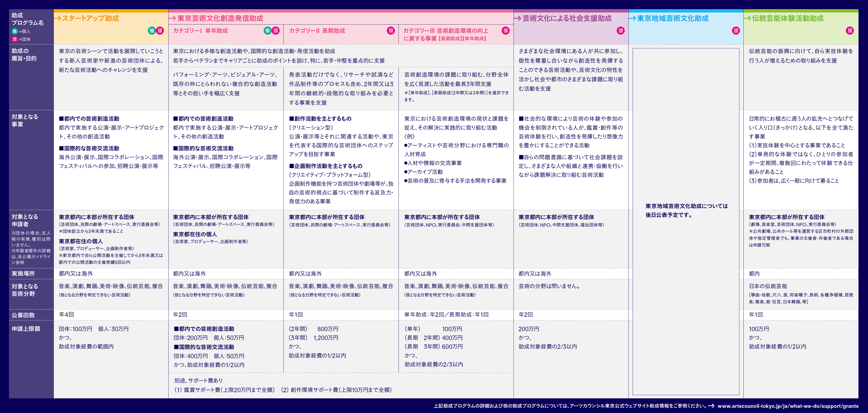Click 東京都在住の個人 in スタートアップ助成 column
The height and width of the screenshot is (413, 868).
pyautogui.click(x=81, y=241)
